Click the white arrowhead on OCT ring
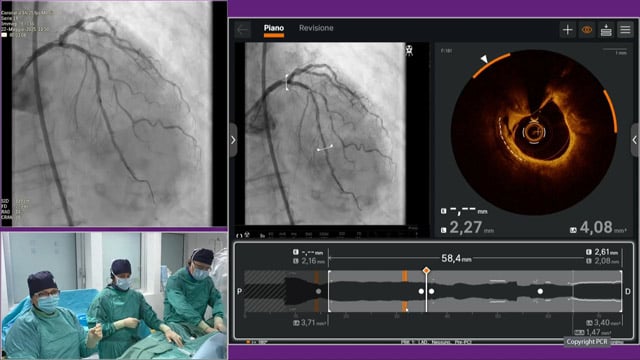Screen dimensions: 640x360 pos(484,59)
